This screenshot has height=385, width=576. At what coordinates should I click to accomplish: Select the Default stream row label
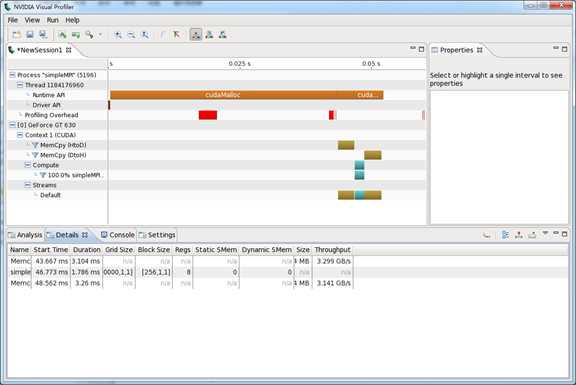(50, 195)
